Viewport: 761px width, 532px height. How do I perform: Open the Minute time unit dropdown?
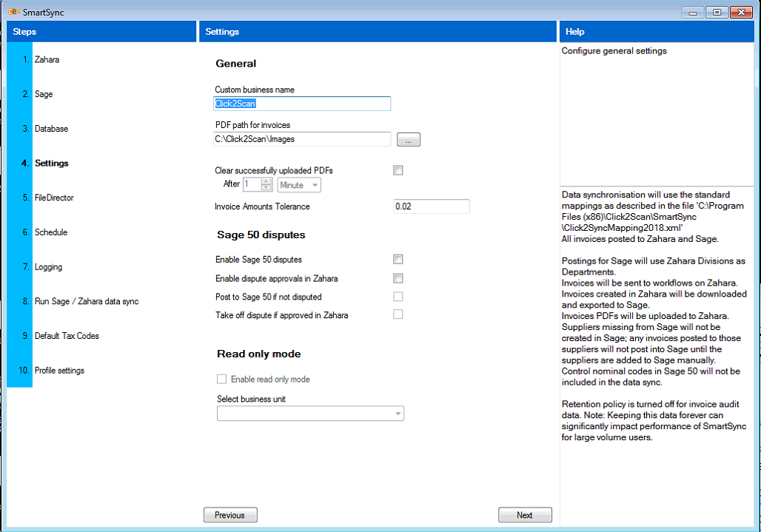[299, 185]
